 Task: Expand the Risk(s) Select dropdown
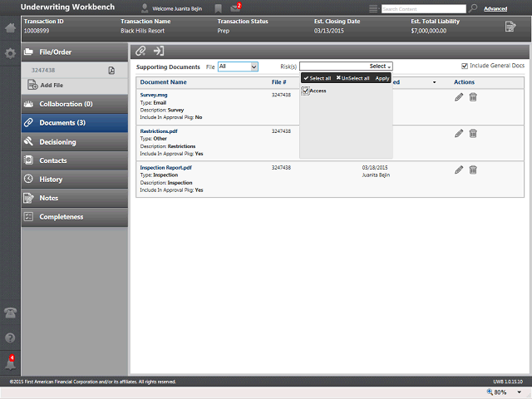click(346, 66)
